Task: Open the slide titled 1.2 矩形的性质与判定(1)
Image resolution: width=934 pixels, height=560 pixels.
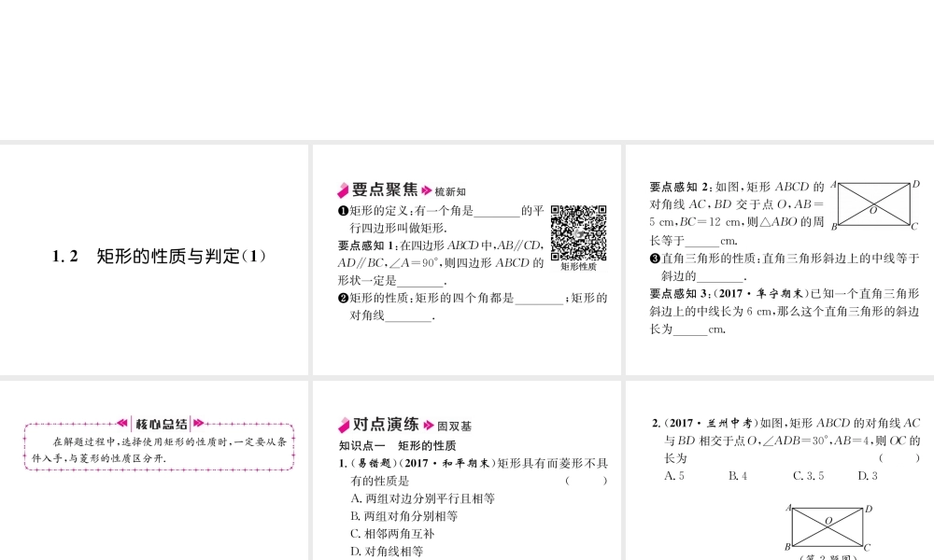Action: click(154, 259)
